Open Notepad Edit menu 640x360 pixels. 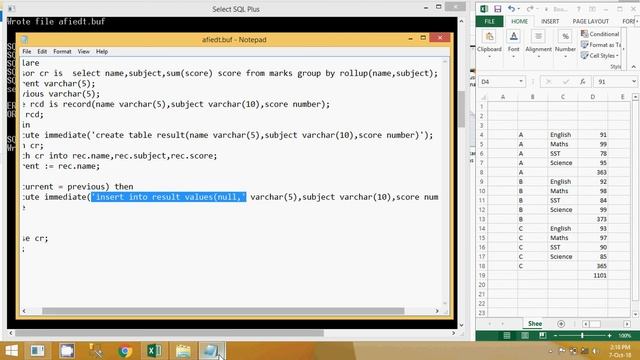42,51
